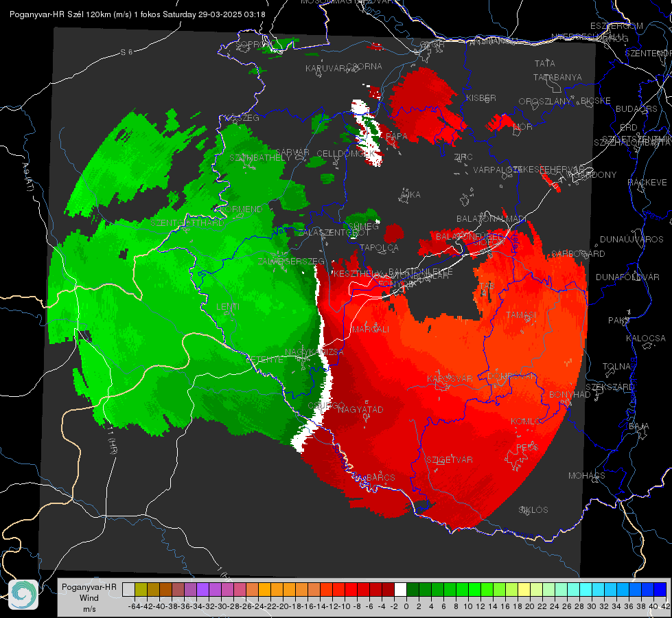The width and height of the screenshot is (672, 618).
Task: Select the OROSZLANY town label
Action: [545, 102]
